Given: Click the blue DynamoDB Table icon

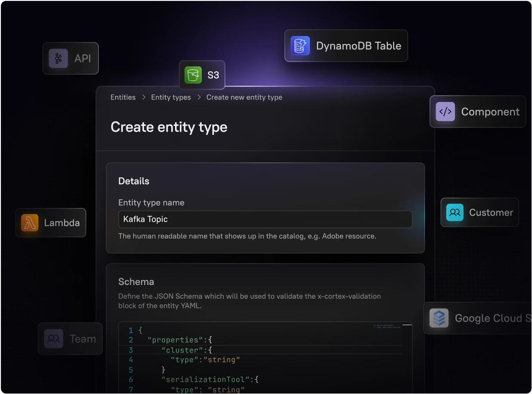Looking at the screenshot, I should (300, 46).
